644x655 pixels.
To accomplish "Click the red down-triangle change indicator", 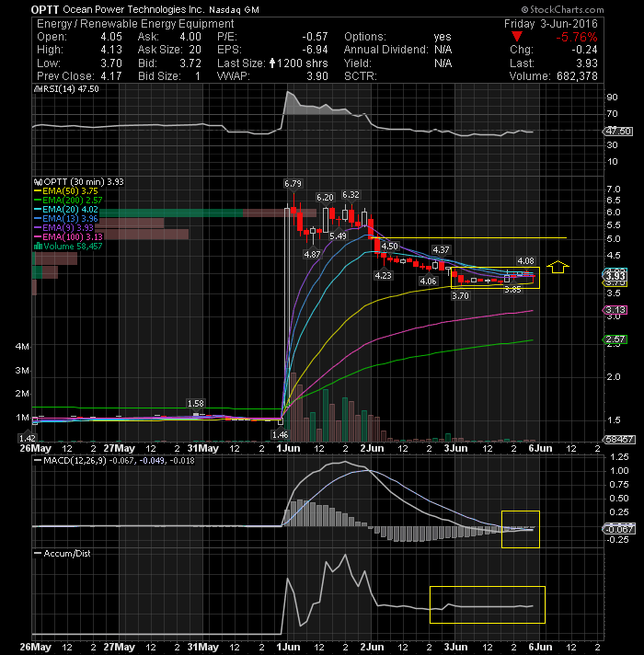I will [517, 37].
